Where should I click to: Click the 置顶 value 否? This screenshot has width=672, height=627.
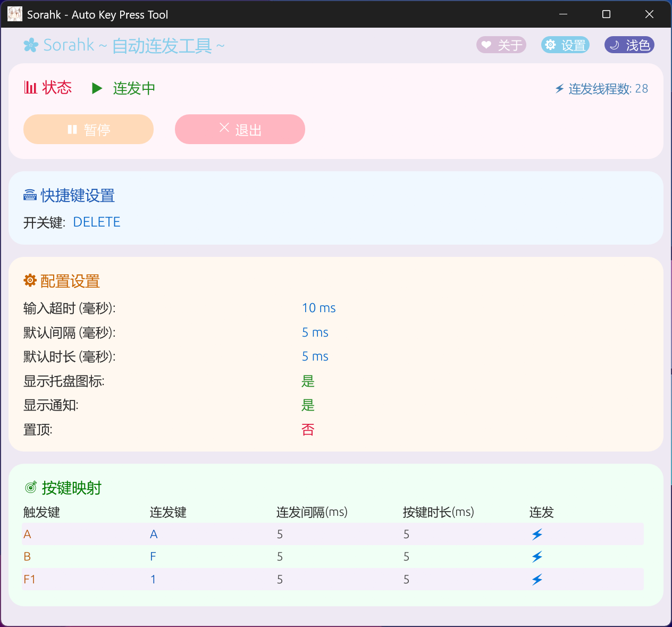click(308, 430)
